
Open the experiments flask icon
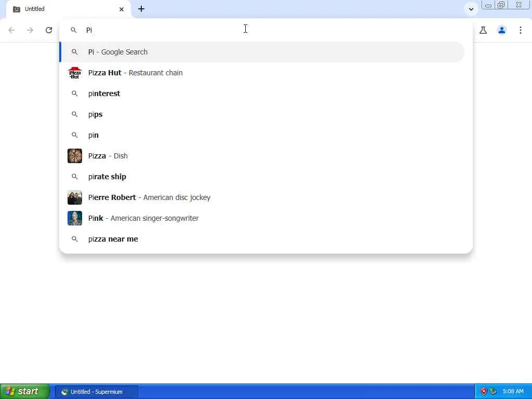coord(483,30)
